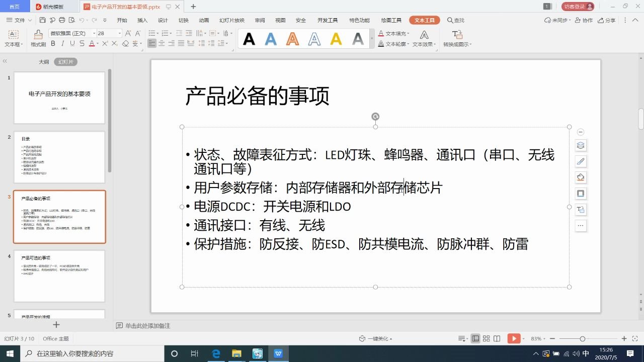This screenshot has height=362, width=644.
Task: Apply superscript formatting
Action: pyautogui.click(x=105, y=44)
